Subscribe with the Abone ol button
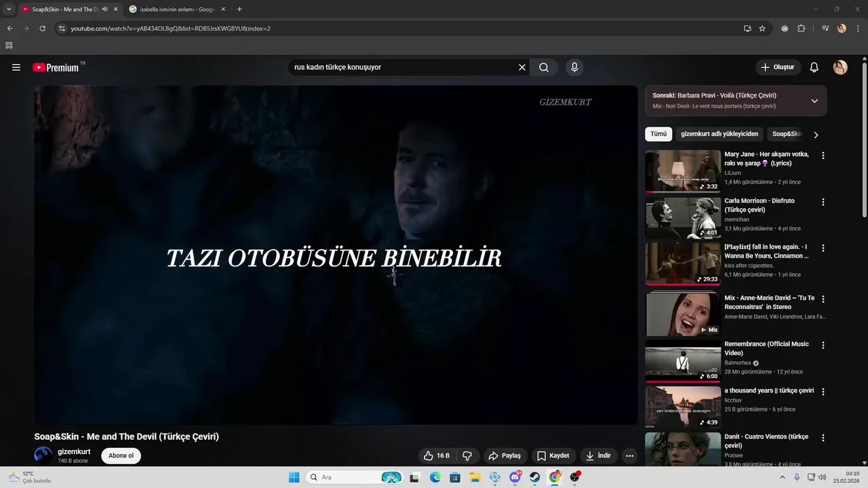 point(121,455)
